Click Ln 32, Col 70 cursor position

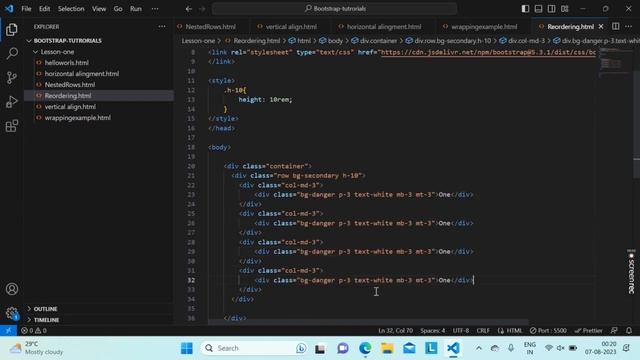coord(396,331)
